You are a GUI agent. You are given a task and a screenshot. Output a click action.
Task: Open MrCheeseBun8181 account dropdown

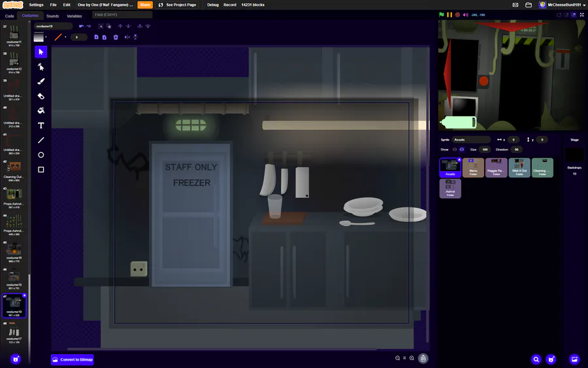[x=562, y=5]
